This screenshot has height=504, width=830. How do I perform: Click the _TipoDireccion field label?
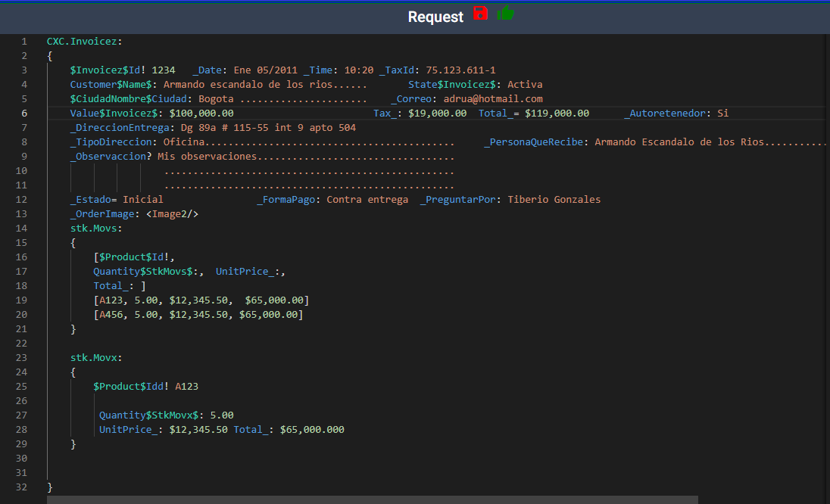coord(111,142)
